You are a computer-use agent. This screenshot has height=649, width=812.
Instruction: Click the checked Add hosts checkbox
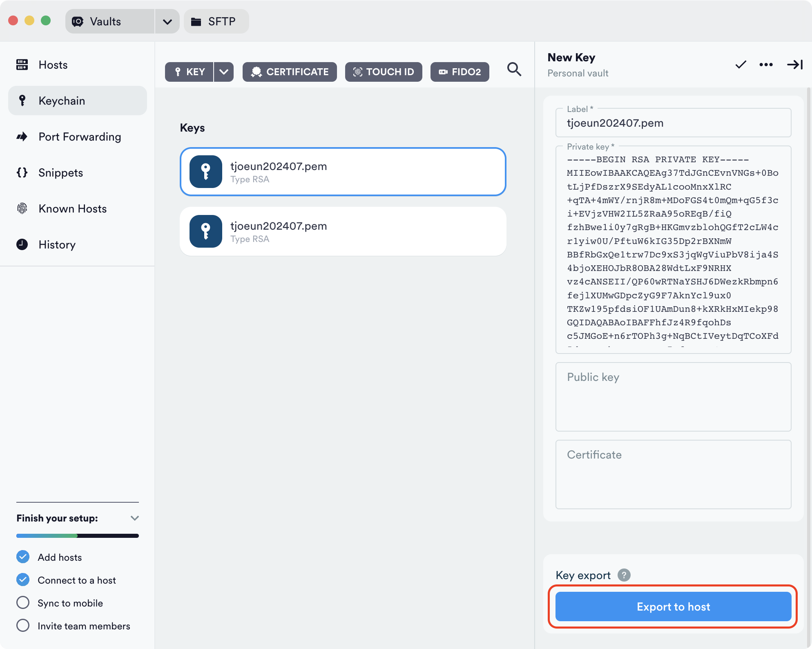click(23, 557)
